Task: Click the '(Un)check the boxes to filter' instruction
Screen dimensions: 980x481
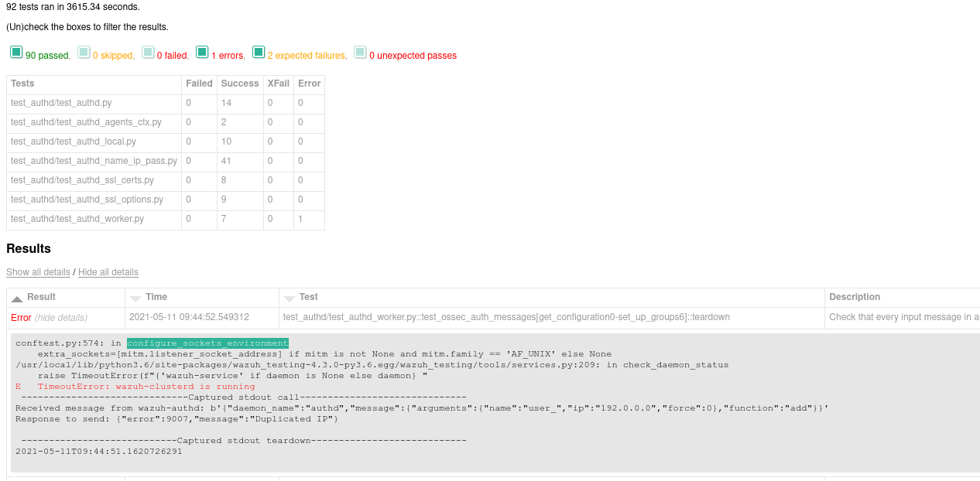Action: click(x=87, y=27)
